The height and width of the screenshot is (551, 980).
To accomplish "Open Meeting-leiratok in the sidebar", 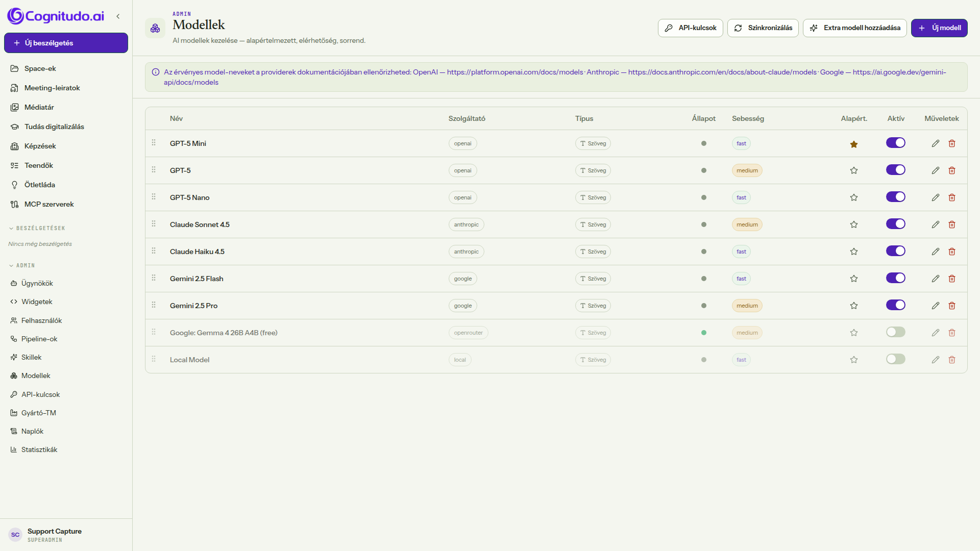I will (52, 88).
